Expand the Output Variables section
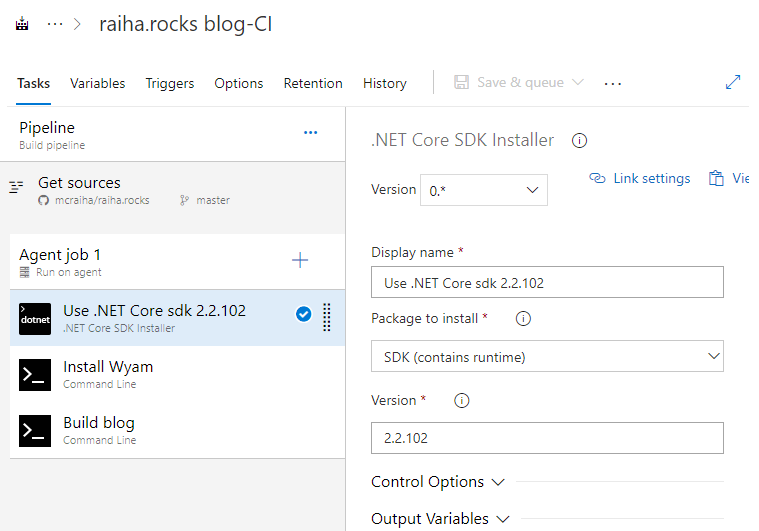Screen dimensions: 759x531 pyautogui.click(x=440, y=519)
